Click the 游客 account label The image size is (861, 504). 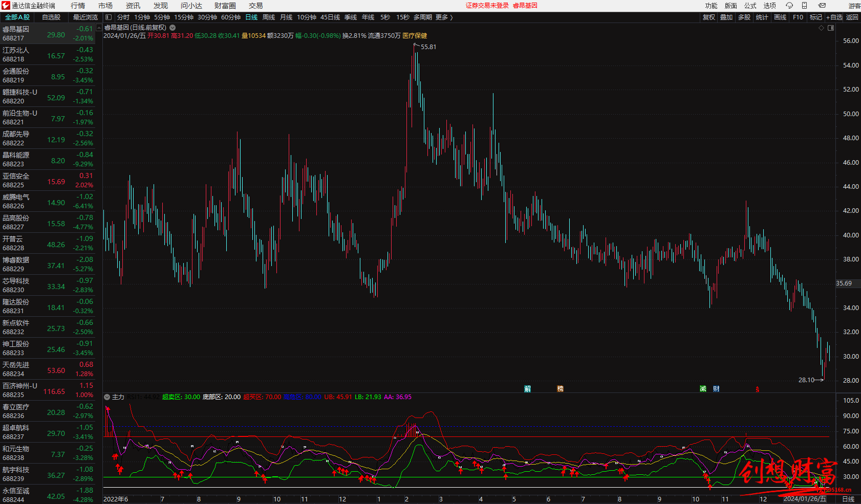[854, 6]
